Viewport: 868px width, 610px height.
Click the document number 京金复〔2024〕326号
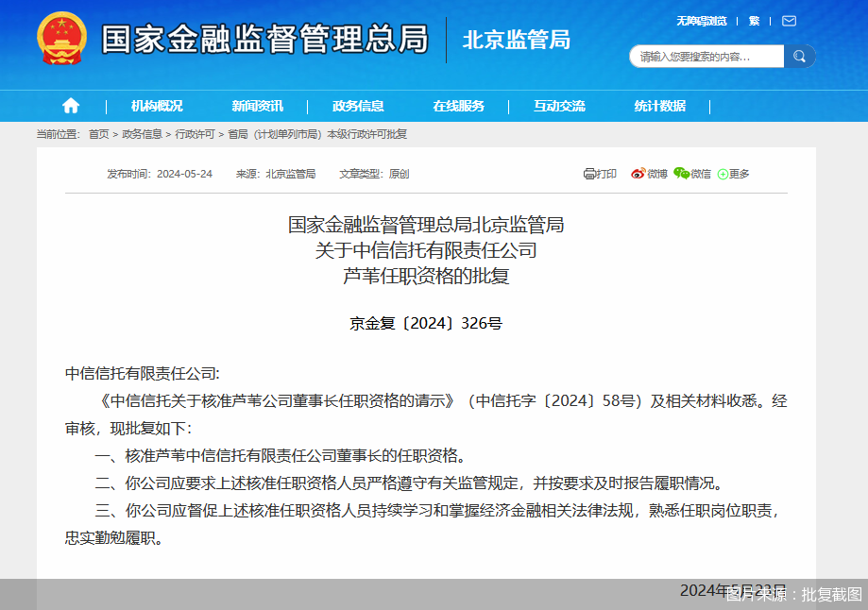pos(426,323)
